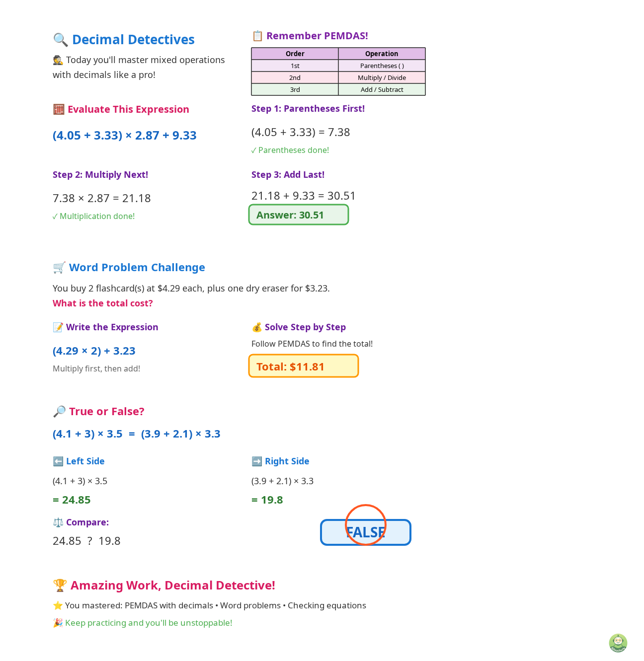Click the right side result '= 19.8'

point(267,500)
